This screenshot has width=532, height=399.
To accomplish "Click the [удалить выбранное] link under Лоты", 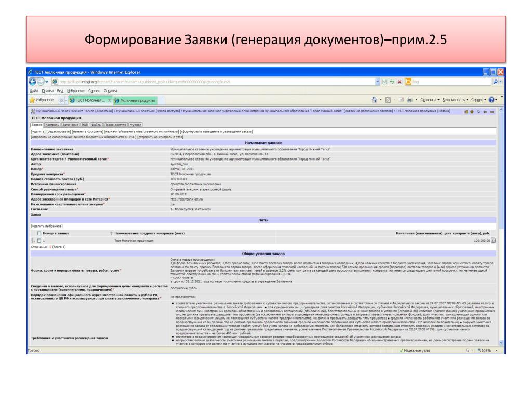I will click(x=47, y=227).
